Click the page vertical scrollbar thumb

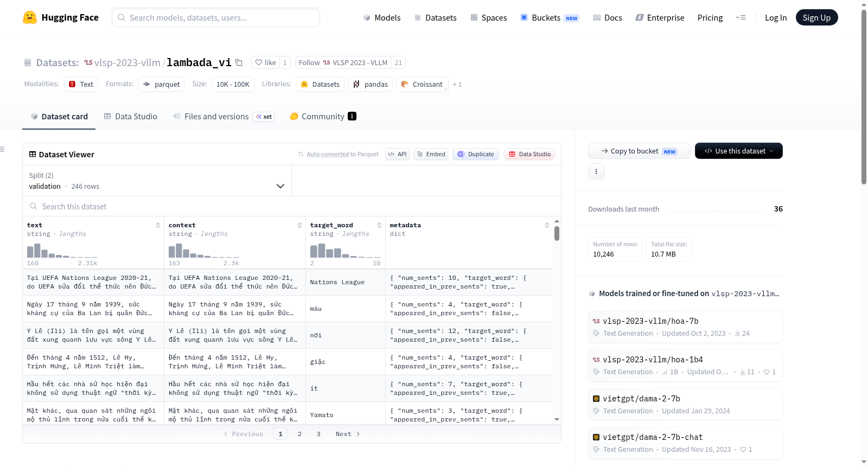[x=864, y=98]
